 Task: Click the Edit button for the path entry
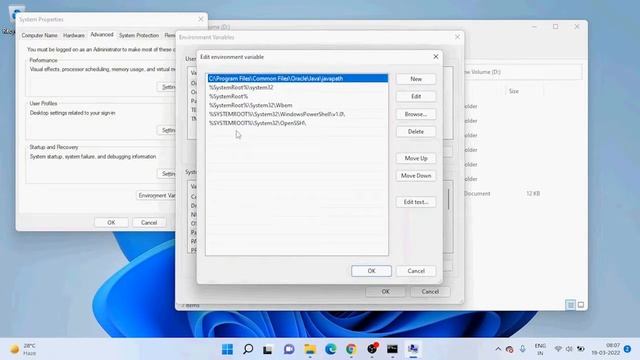[x=416, y=96]
